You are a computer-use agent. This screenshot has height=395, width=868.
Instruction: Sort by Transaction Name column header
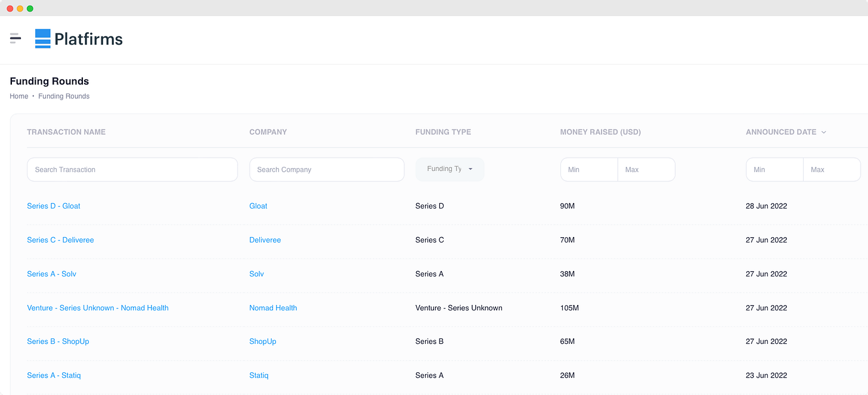tap(66, 132)
